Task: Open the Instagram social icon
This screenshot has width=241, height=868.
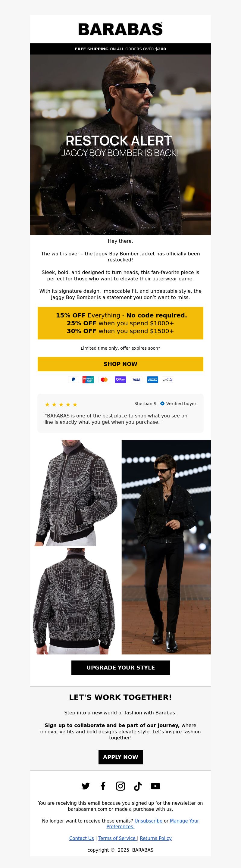Action: click(x=120, y=786)
